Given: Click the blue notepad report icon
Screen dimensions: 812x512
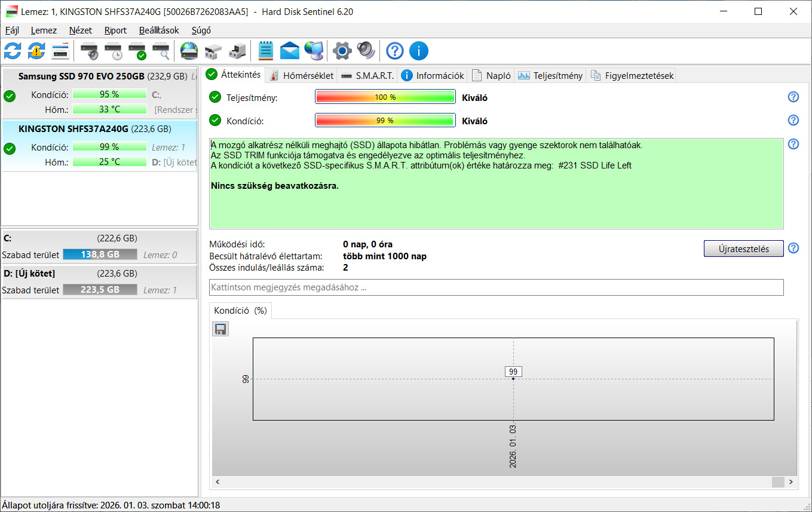Looking at the screenshot, I should [266, 51].
